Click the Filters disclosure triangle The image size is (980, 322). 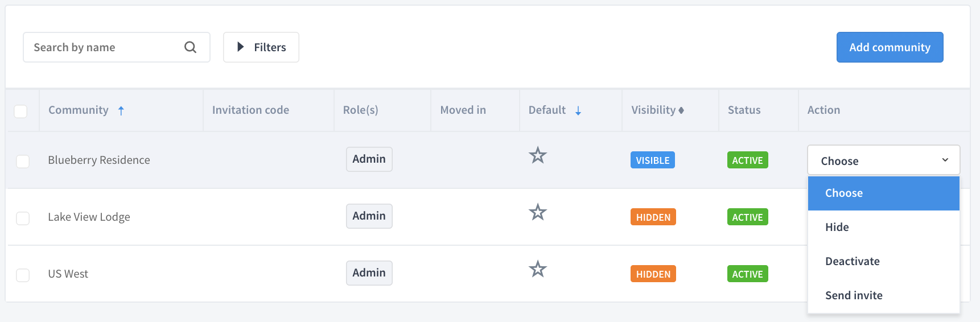(241, 47)
